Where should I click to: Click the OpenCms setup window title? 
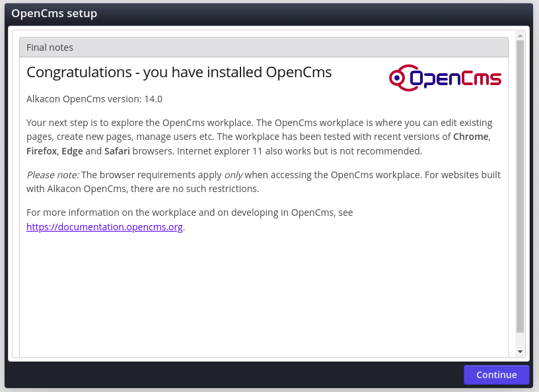coord(54,13)
